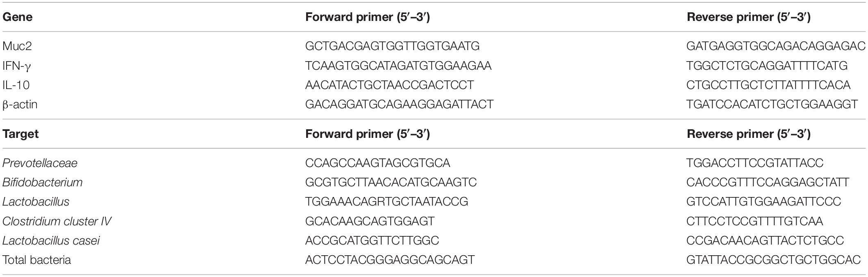Viewport: 868px width, 277px height.
Task: Click the Gene column header
Action: (17, 17)
